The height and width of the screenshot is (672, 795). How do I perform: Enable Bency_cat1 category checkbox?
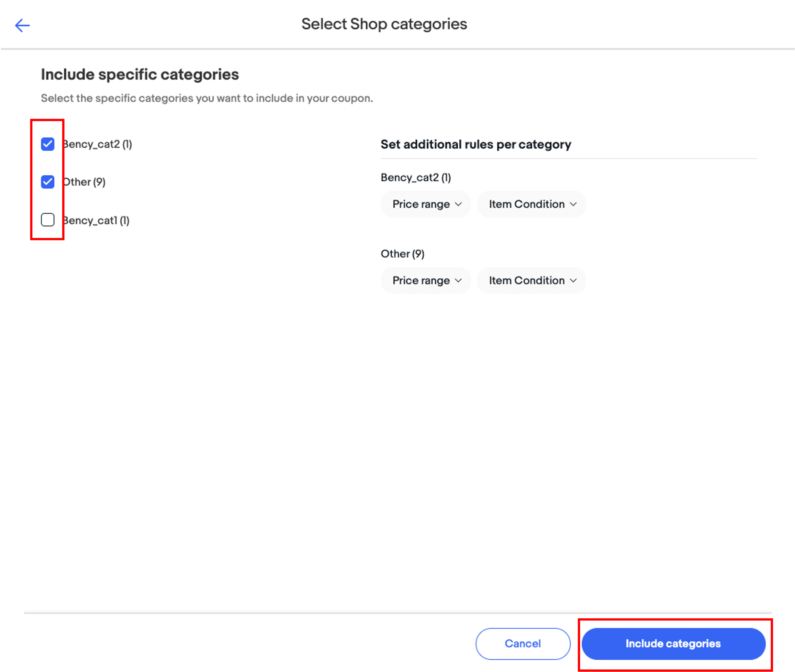tap(48, 220)
